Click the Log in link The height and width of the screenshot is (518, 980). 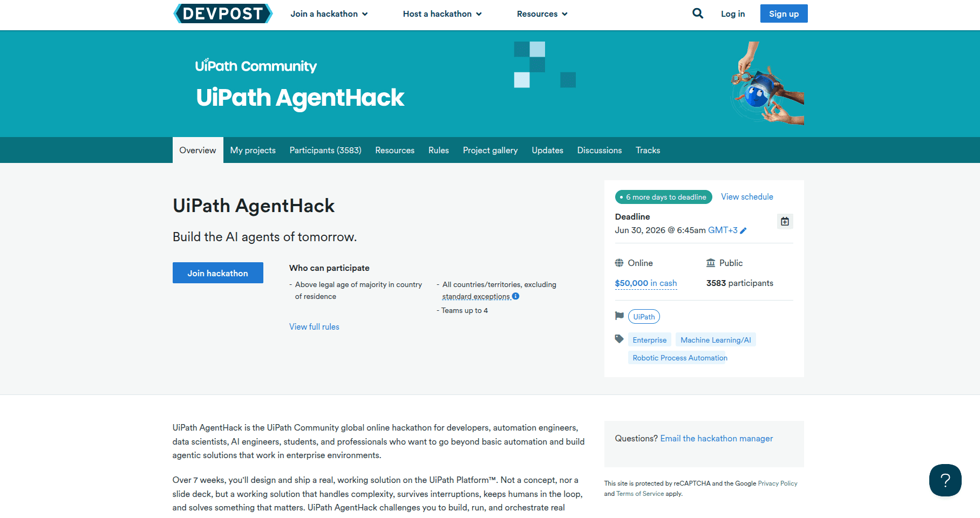(732, 14)
